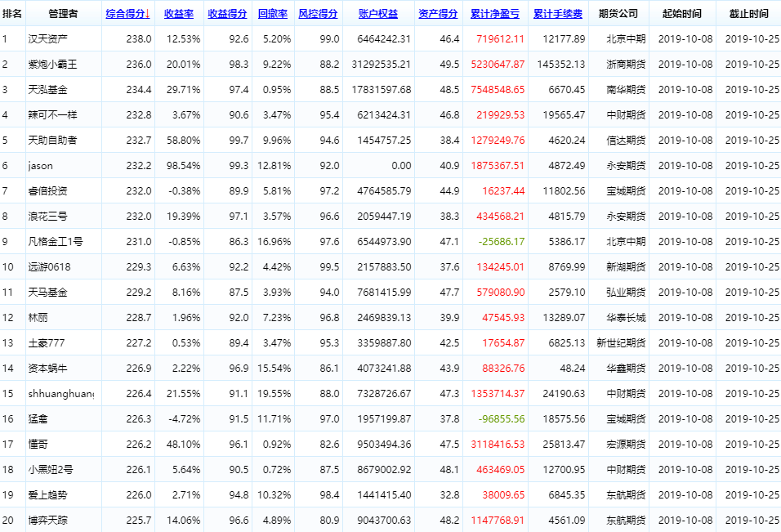781x532 pixels.
Task: Click negative net profit -25686.17
Action: click(502, 242)
